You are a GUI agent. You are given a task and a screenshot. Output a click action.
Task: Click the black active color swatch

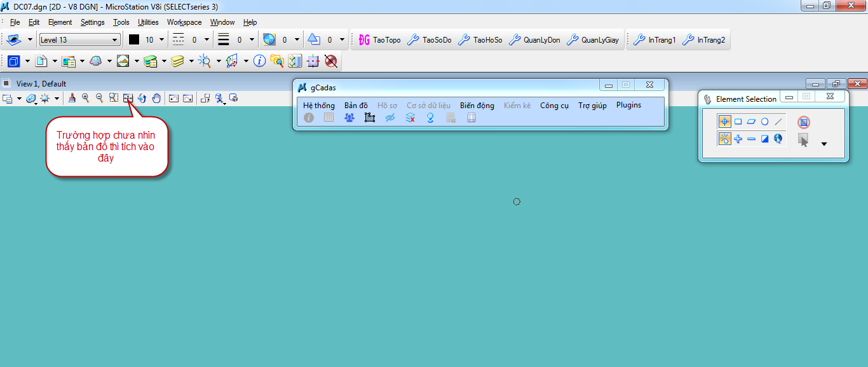[134, 40]
